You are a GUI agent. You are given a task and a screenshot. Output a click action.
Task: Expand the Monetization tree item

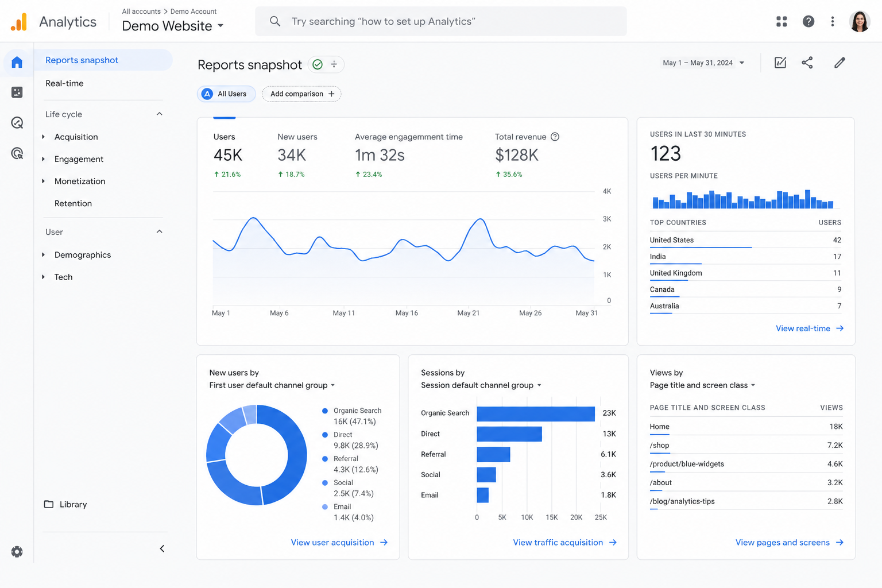coord(43,181)
